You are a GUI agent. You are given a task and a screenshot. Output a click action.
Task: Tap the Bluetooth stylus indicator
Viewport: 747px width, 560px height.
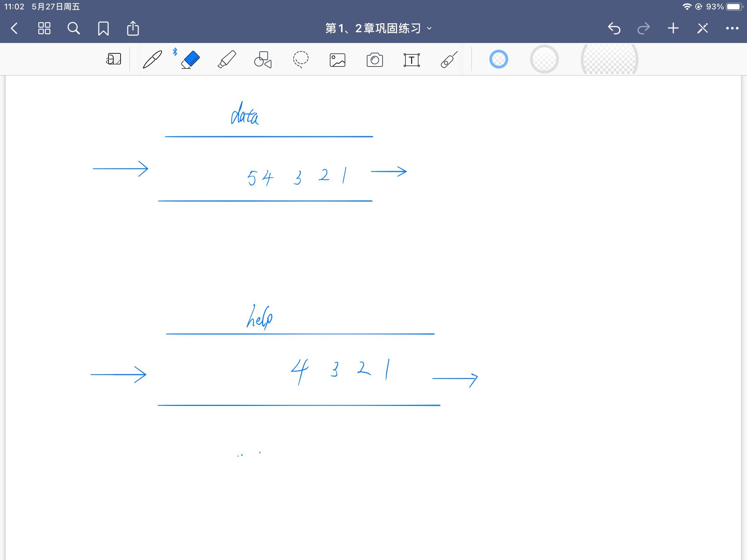(x=175, y=52)
